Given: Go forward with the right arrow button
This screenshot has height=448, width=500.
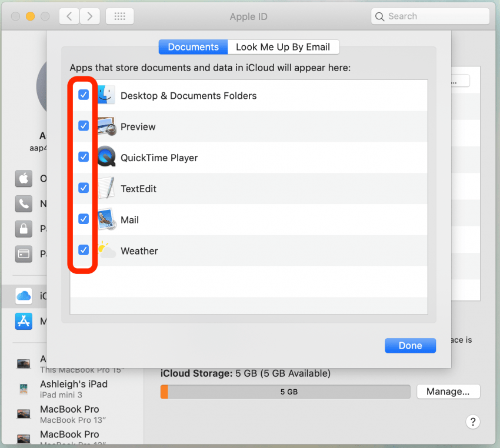Looking at the screenshot, I should pos(89,16).
